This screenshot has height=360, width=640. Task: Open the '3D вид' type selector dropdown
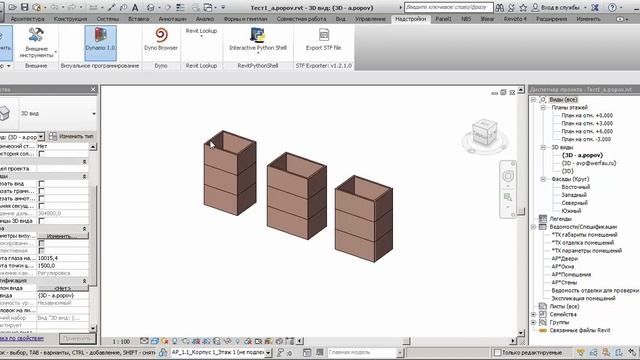pyautogui.click(x=94, y=113)
